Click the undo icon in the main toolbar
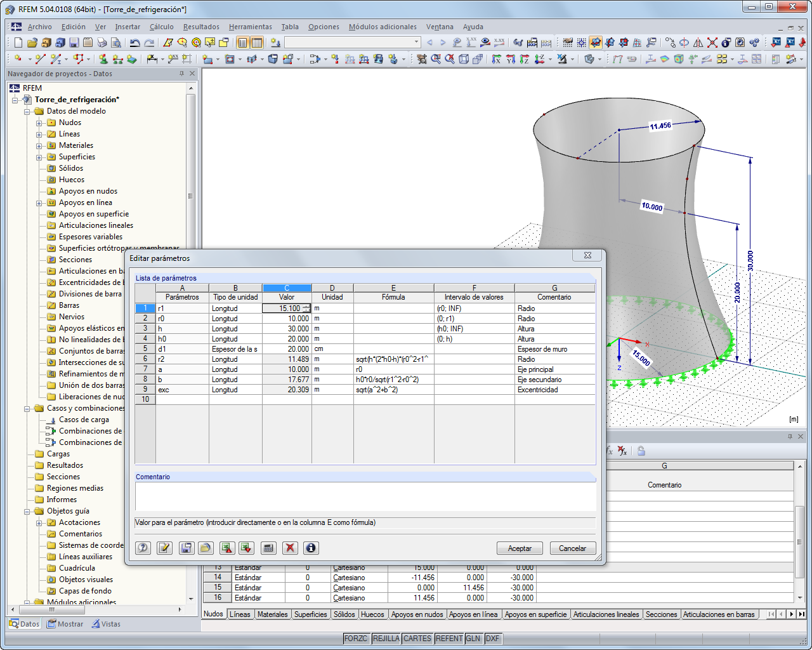This screenshot has width=812, height=650. (134, 43)
